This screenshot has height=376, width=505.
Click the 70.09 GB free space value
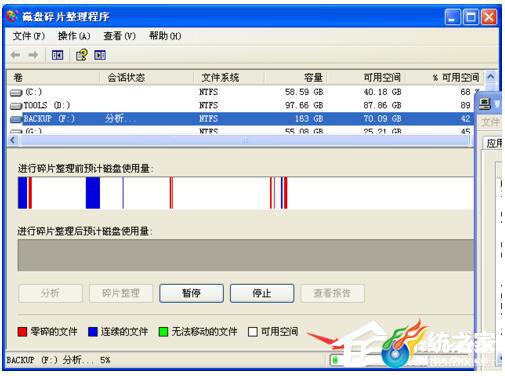tap(382, 119)
